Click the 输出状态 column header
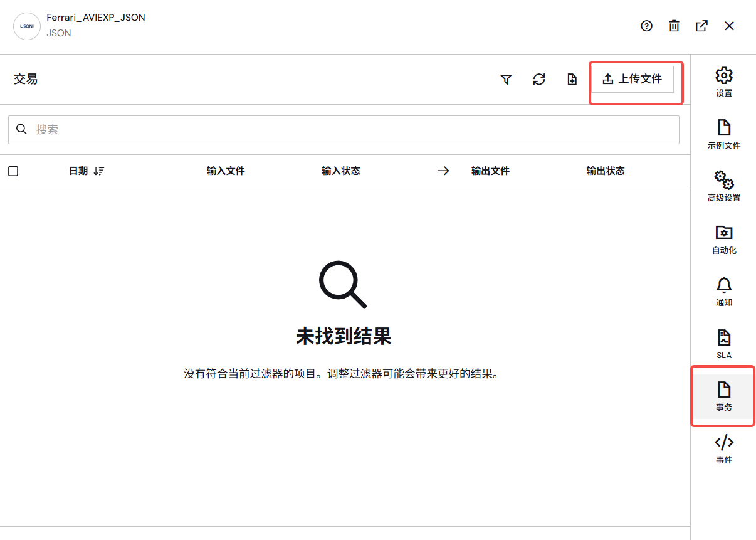This screenshot has width=756, height=540. 606,171
